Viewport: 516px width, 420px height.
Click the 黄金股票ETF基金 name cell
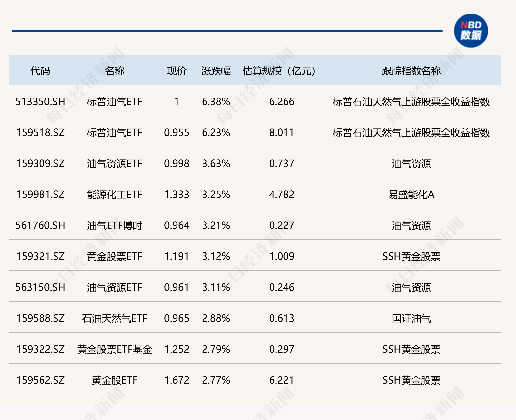pos(114,349)
